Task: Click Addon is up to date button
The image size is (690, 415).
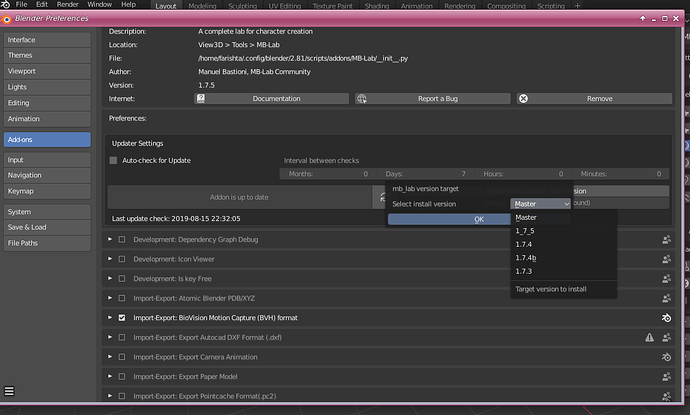Action: click(x=239, y=197)
